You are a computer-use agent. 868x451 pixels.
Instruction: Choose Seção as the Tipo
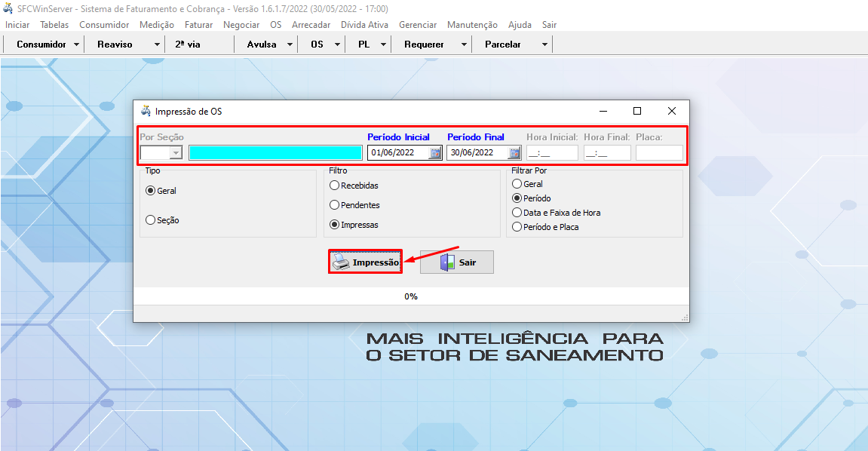150,220
